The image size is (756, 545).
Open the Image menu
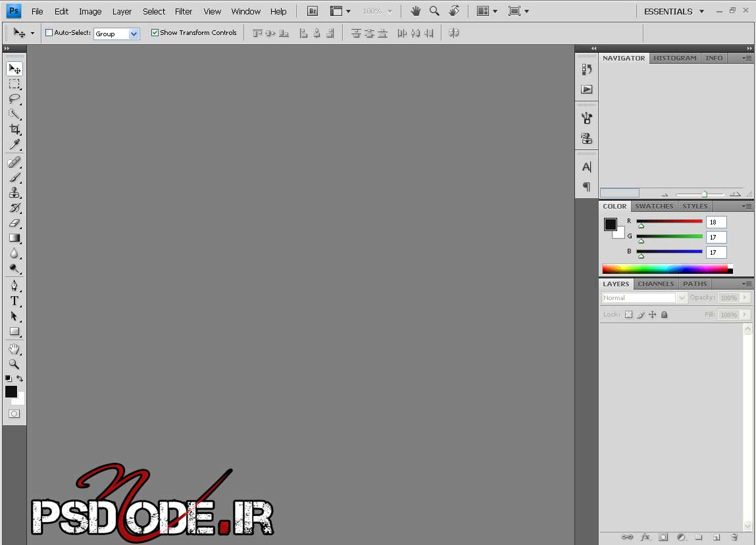tap(90, 11)
